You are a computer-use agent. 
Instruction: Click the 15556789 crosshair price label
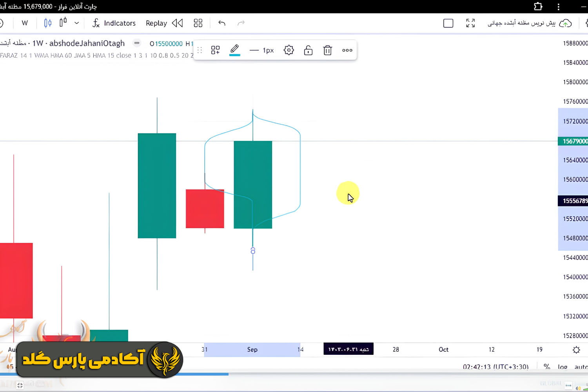coord(573,201)
